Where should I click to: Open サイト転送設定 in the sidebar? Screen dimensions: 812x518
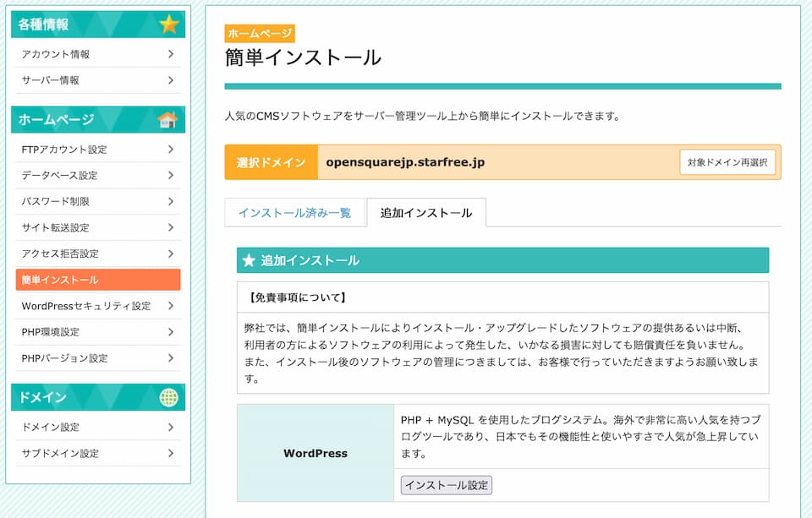point(97,228)
